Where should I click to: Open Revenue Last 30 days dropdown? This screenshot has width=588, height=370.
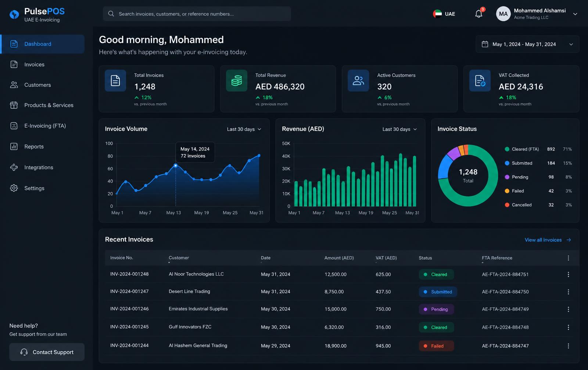[400, 129]
